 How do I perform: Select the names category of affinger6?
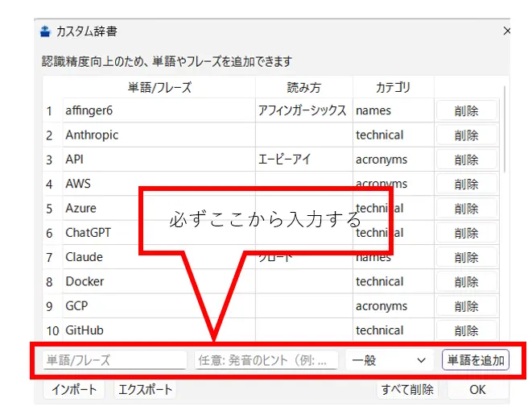[x=394, y=110]
